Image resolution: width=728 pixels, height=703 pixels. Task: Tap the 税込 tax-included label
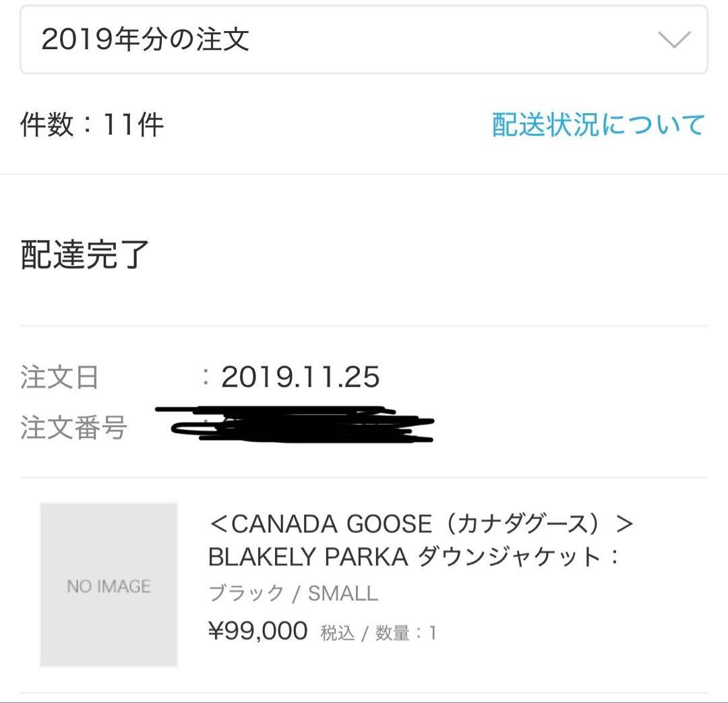pos(337,633)
